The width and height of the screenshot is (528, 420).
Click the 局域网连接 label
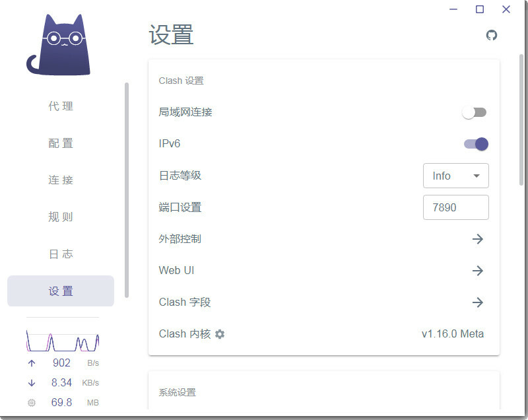click(x=185, y=112)
